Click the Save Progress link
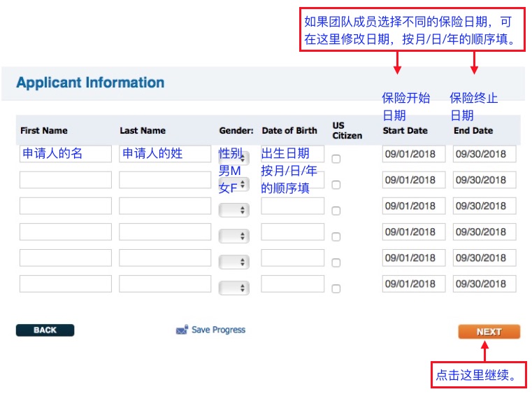This screenshot has width=532, height=394. point(218,330)
